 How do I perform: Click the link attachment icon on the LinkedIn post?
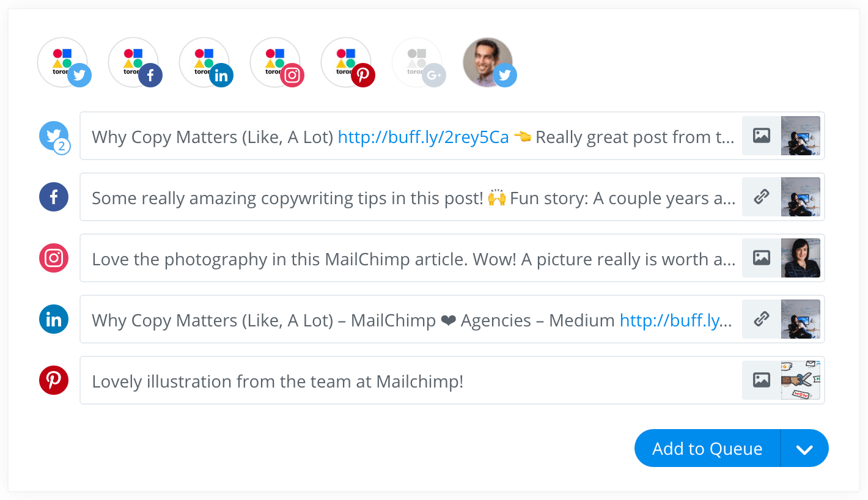click(x=760, y=319)
